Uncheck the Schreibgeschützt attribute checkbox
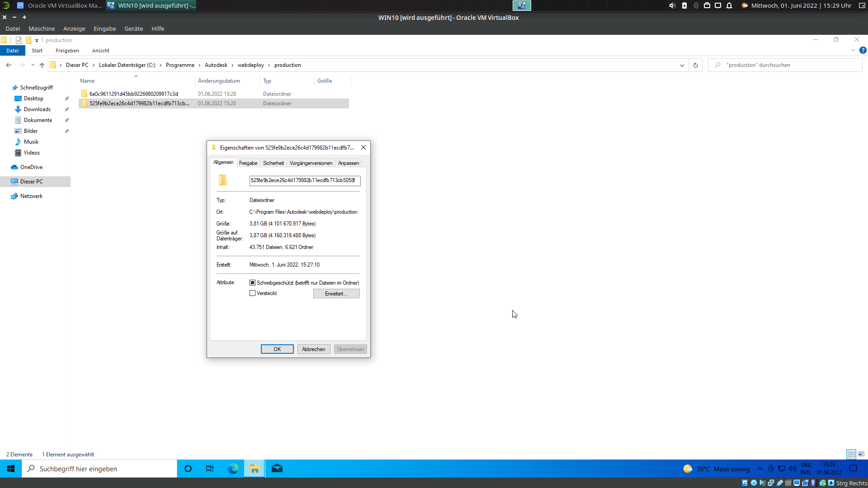Image resolution: width=868 pixels, height=488 pixels. [253, 282]
